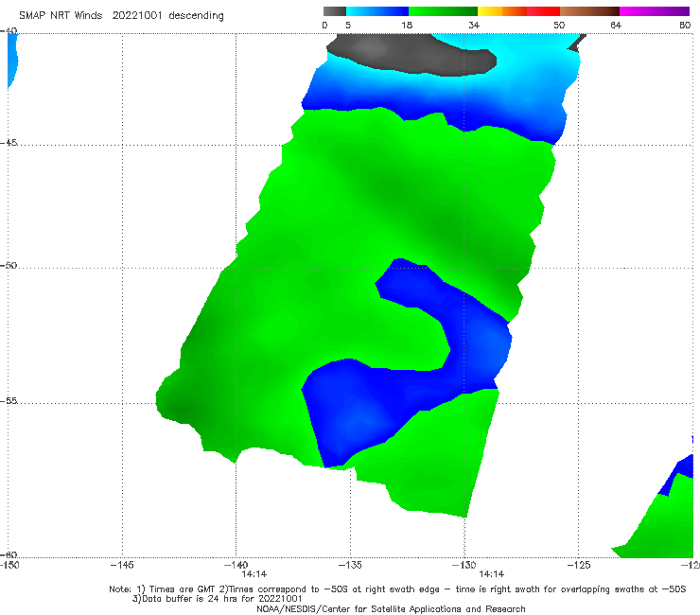Click the longitude axis label '-125'
Screen dimensions: 700x615
click(579, 565)
